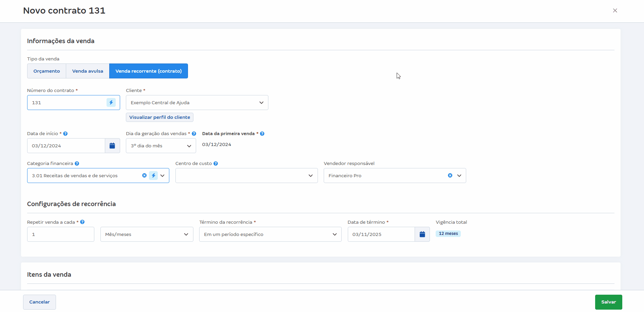Click the 12 meses vigência badge
Viewport: 644px width, 312px height.
[448, 234]
